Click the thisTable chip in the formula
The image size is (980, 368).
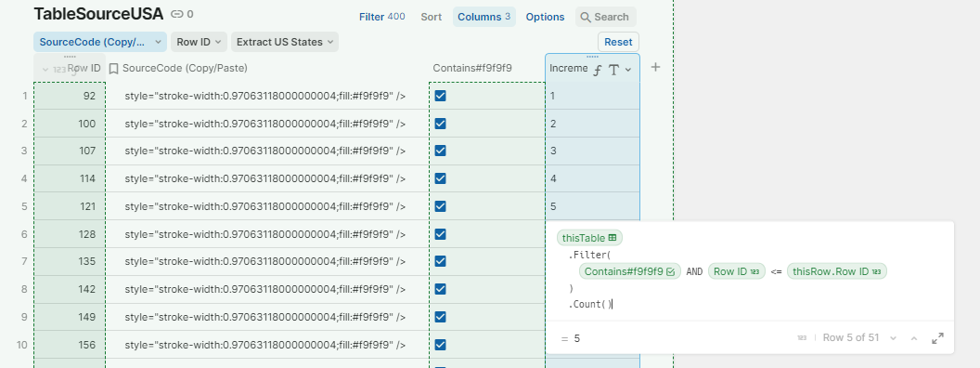tap(589, 238)
